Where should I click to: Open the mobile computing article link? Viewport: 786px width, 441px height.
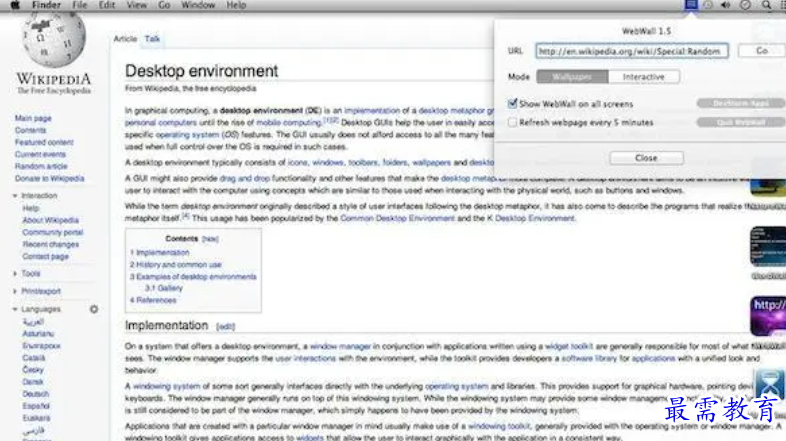(x=289, y=122)
